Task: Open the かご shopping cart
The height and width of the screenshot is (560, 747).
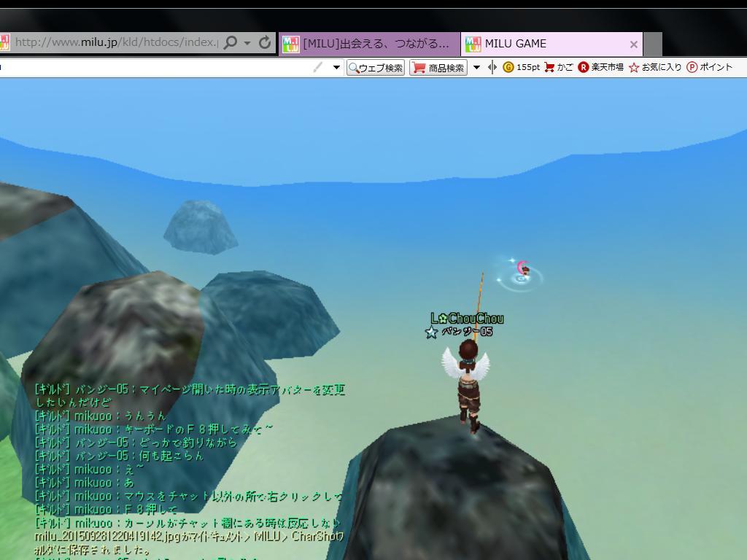Action: [x=558, y=67]
